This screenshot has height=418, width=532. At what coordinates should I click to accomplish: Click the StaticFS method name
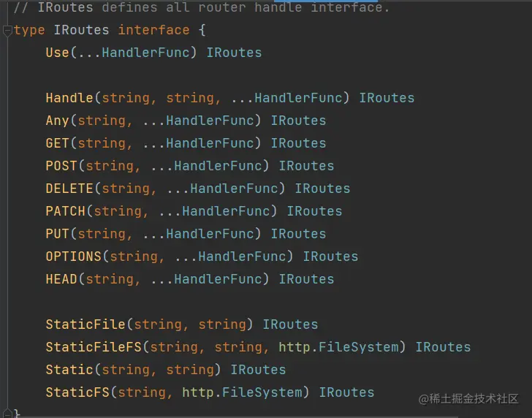[77, 392]
